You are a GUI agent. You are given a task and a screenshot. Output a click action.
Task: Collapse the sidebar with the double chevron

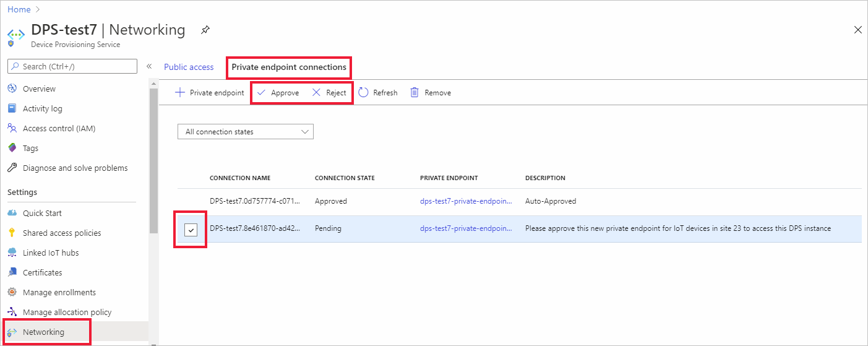click(x=149, y=66)
